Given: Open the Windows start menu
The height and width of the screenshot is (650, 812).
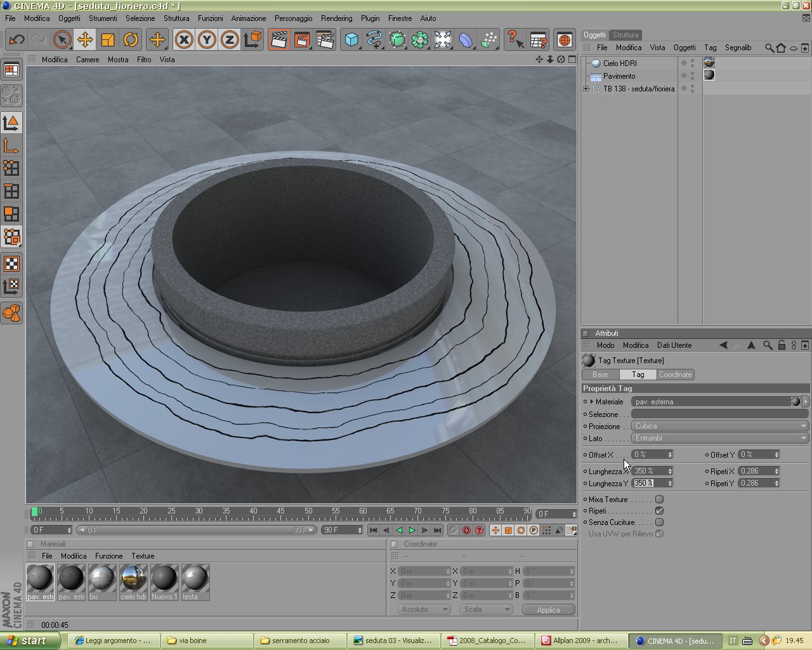Looking at the screenshot, I should click(30, 640).
